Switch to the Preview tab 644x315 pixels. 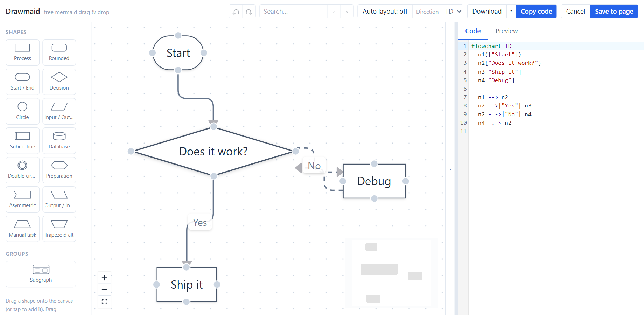506,31
